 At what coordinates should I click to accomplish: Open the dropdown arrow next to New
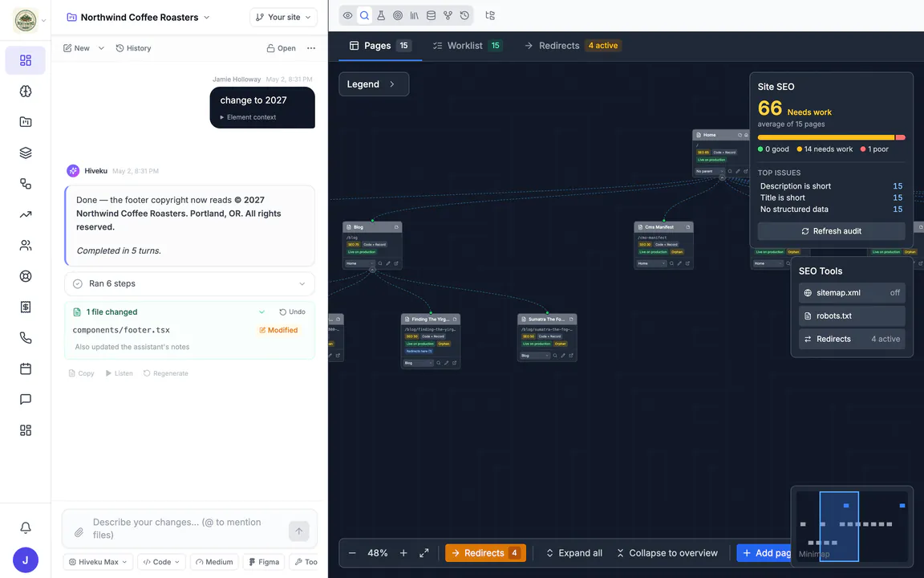pyautogui.click(x=101, y=48)
